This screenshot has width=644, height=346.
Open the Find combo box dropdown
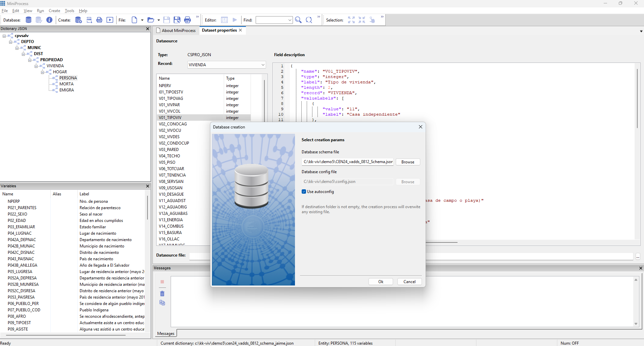click(x=290, y=20)
